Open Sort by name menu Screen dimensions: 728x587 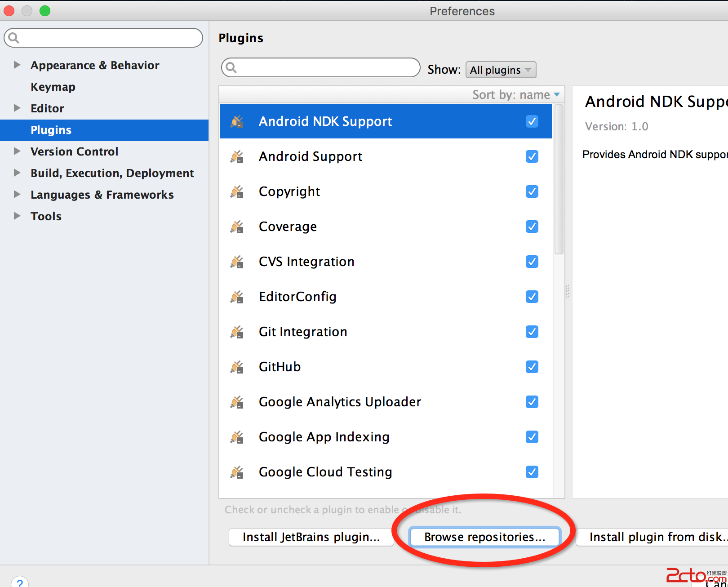[x=516, y=95]
